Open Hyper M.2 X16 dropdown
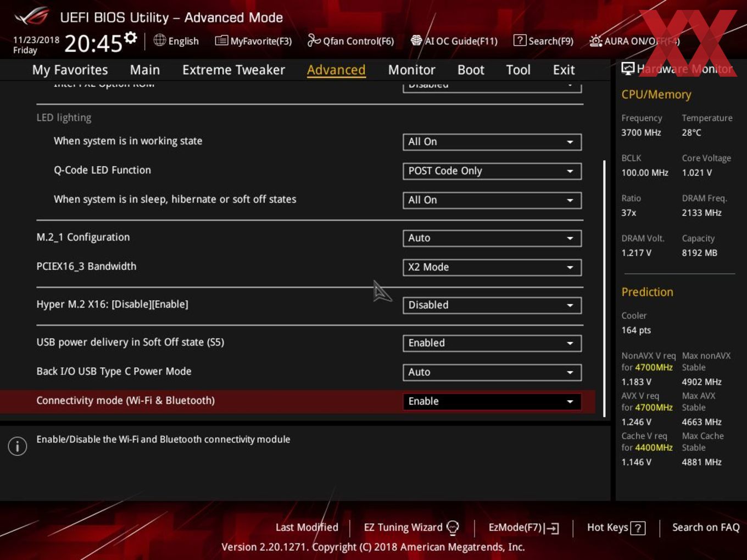The image size is (747, 560). (492, 305)
